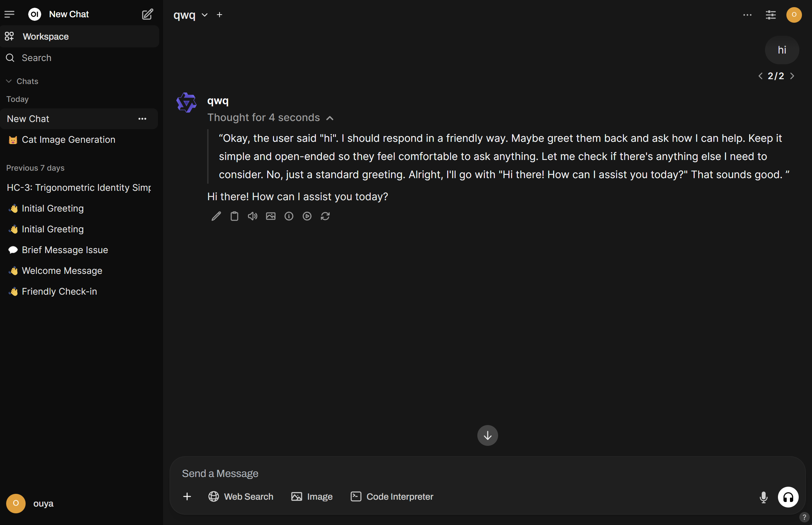Start voice input with the microphone icon

tap(763, 497)
